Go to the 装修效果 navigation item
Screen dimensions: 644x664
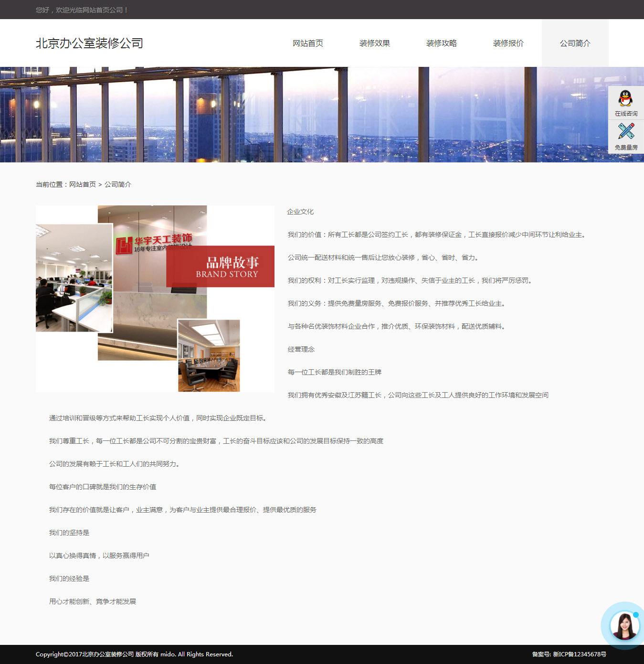click(375, 43)
